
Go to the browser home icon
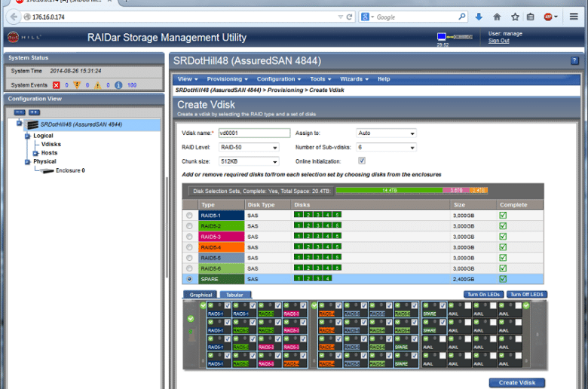497,17
